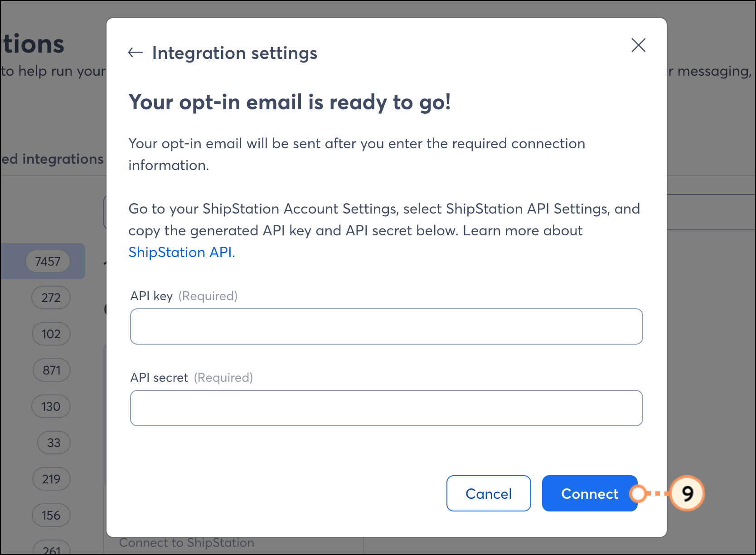Select the 130 count badge

pos(51,406)
